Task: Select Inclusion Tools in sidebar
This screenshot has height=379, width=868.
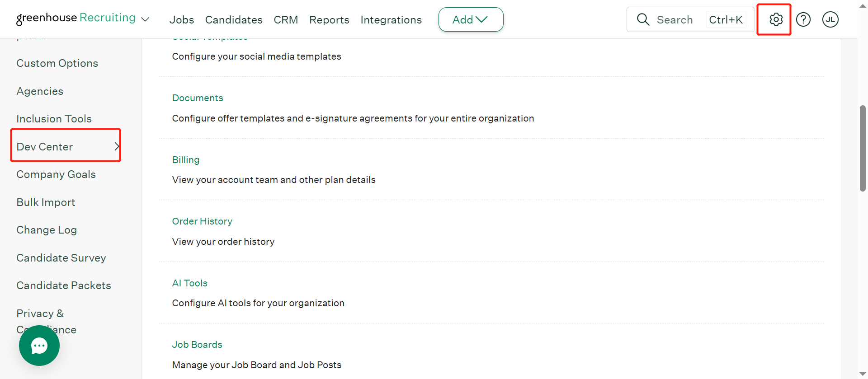Action: pos(54,119)
